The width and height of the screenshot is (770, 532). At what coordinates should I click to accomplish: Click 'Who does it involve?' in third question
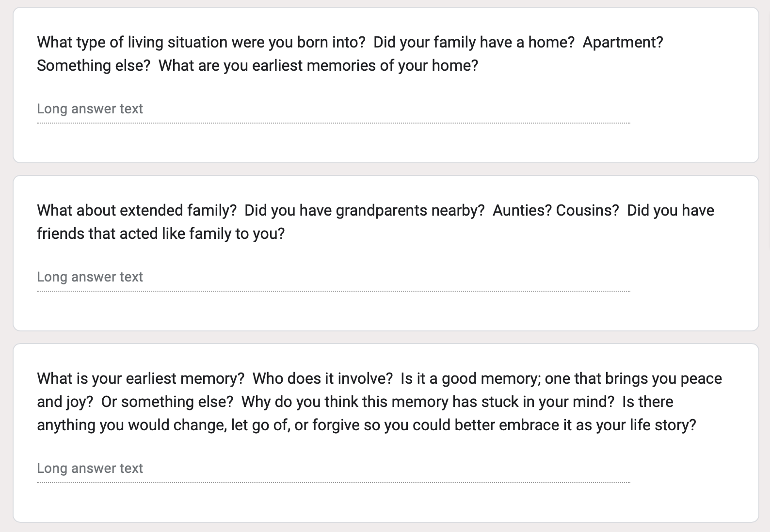pyautogui.click(x=322, y=378)
